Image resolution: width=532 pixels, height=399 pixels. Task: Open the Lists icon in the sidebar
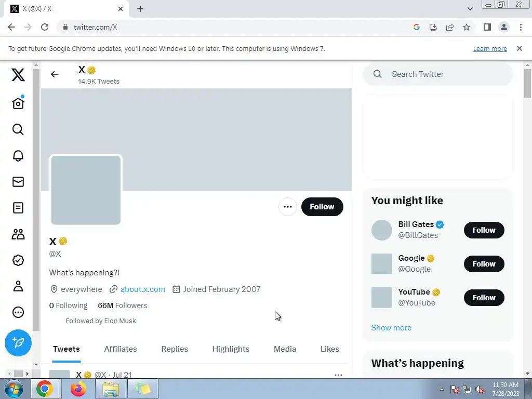(18, 208)
